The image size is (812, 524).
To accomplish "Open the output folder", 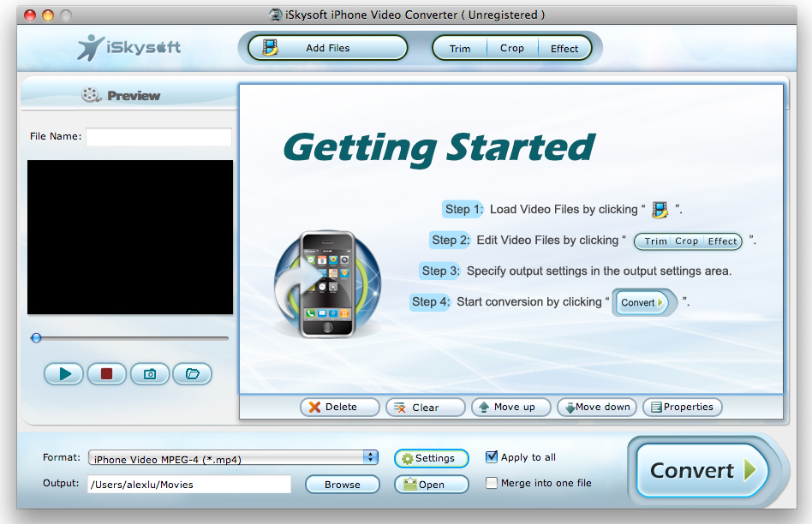I will tap(432, 484).
